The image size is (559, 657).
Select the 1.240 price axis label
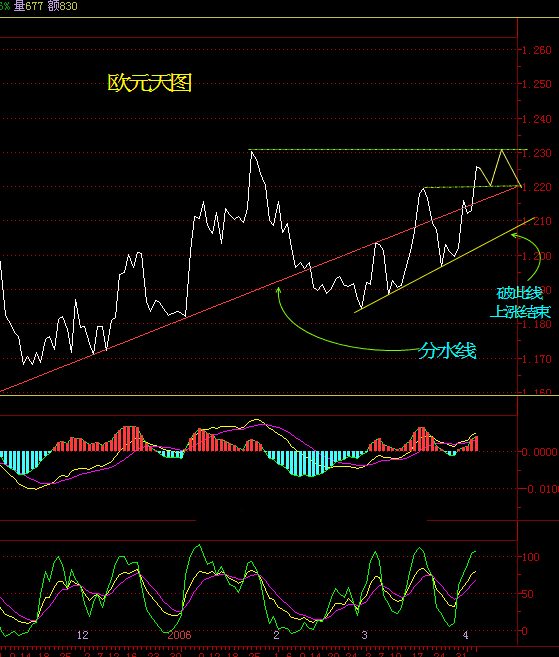(537, 119)
